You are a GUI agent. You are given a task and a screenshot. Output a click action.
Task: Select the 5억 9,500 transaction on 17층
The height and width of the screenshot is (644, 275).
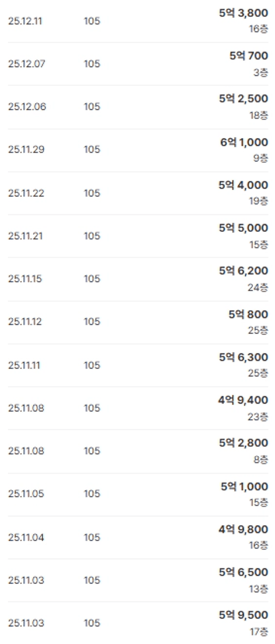[243, 615]
